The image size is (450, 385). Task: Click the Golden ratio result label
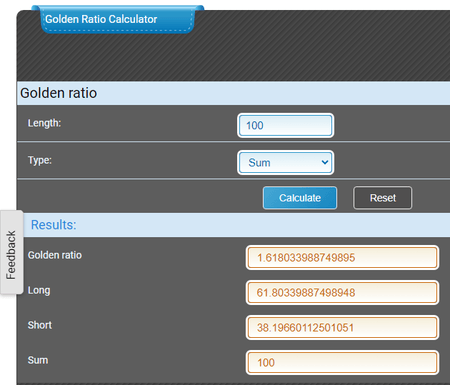[55, 255]
